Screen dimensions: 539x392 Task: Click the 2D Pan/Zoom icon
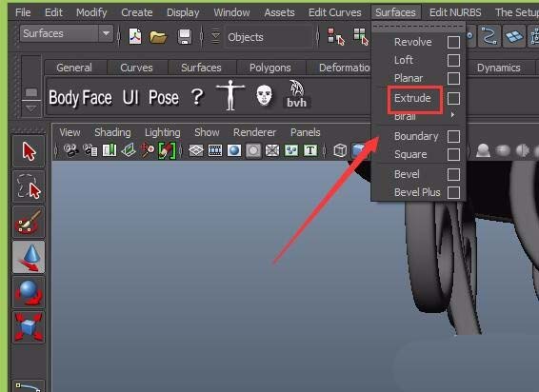[148, 150]
